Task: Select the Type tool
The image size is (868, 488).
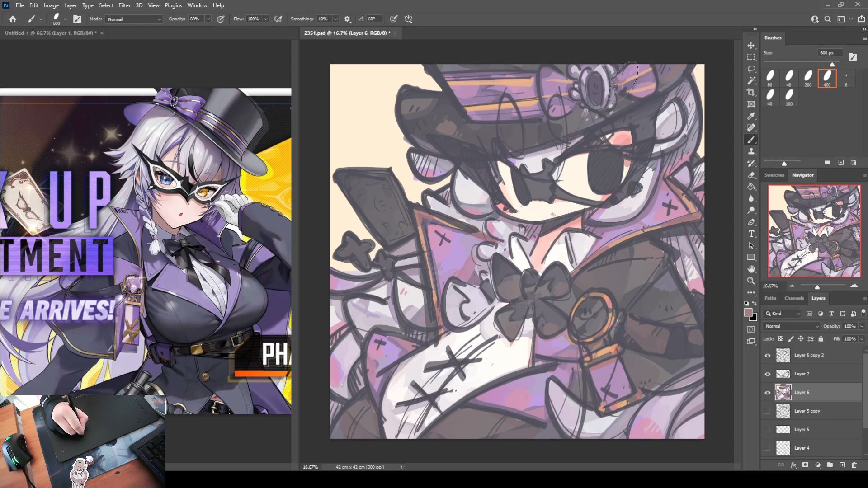Action: click(751, 234)
